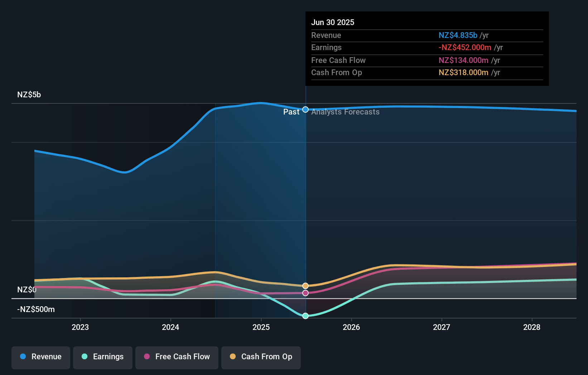Screen dimensions: 588x375
Task: Switch to the Free Cash Flow legend item
Action: (x=177, y=357)
